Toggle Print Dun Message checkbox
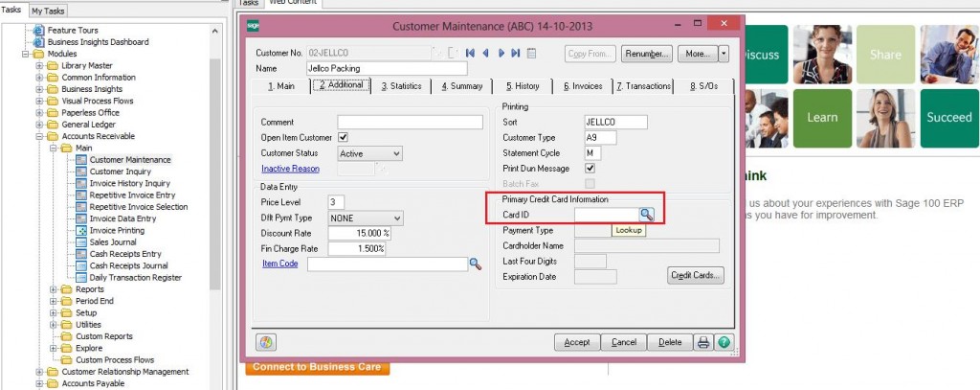The width and height of the screenshot is (980, 390). point(590,169)
